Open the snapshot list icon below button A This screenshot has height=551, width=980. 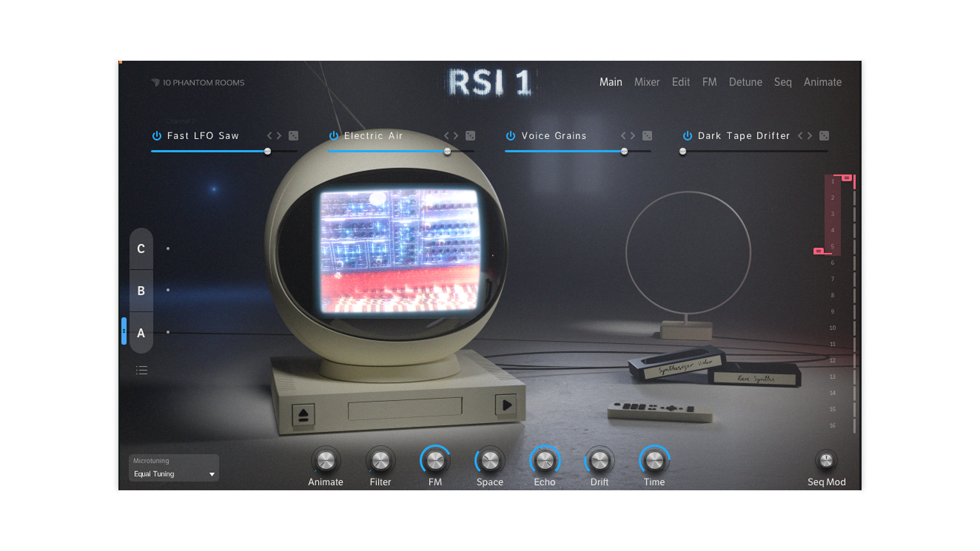[x=141, y=370]
